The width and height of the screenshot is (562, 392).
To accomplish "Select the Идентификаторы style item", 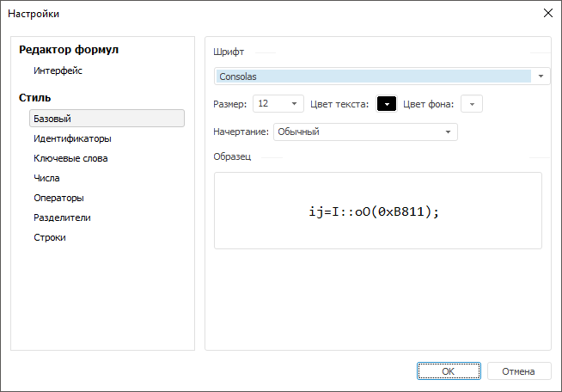I will point(72,138).
